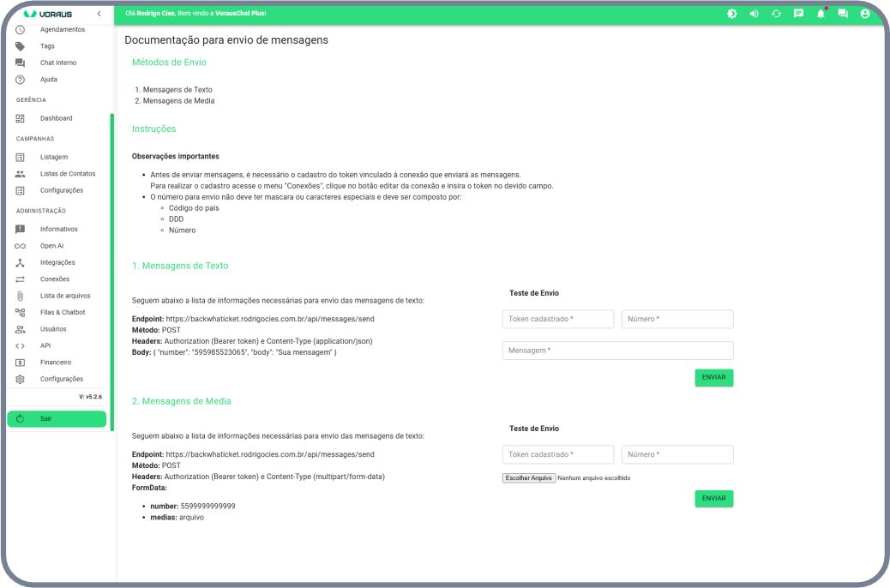Open the Tags sidebar item
This screenshot has height=588, width=890.
(x=47, y=46)
